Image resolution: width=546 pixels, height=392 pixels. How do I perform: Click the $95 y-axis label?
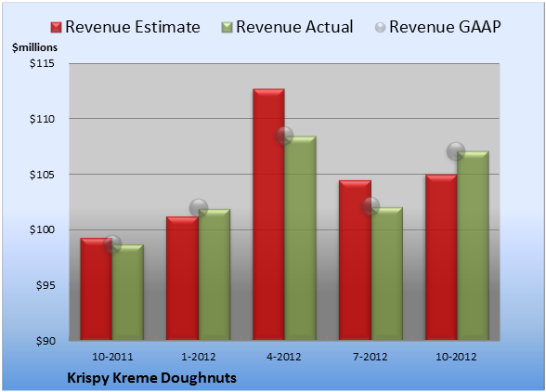(45, 285)
